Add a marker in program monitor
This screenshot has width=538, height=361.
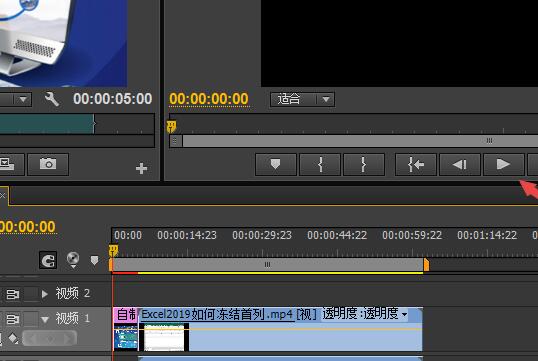point(276,165)
